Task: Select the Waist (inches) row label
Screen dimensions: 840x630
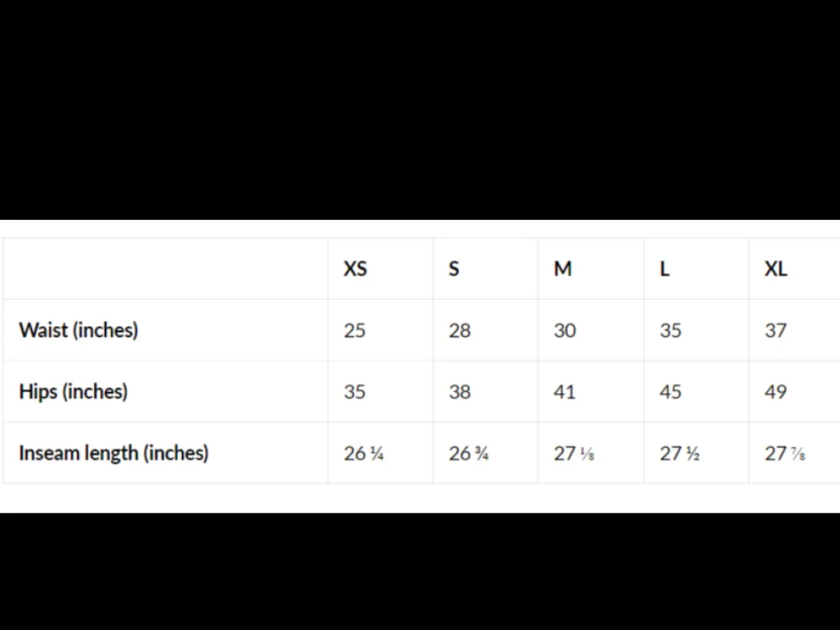Action: (x=79, y=330)
